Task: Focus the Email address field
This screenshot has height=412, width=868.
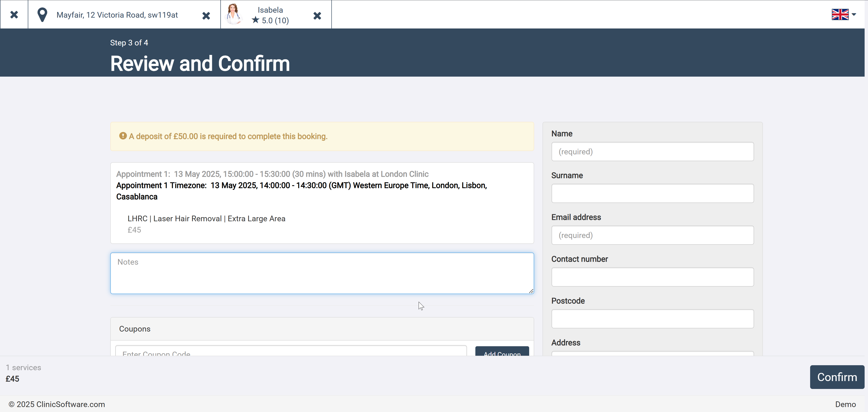Action: point(652,235)
